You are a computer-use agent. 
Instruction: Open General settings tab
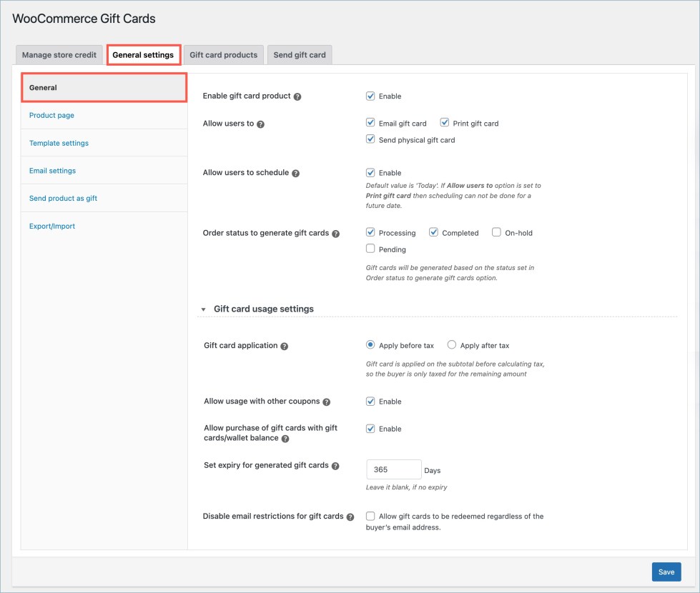143,55
